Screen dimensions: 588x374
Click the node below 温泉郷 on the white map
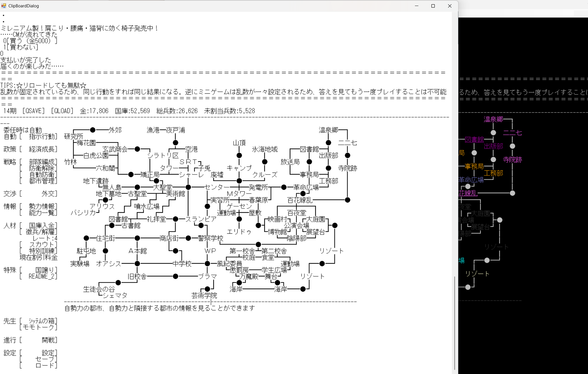pyautogui.click(x=328, y=143)
